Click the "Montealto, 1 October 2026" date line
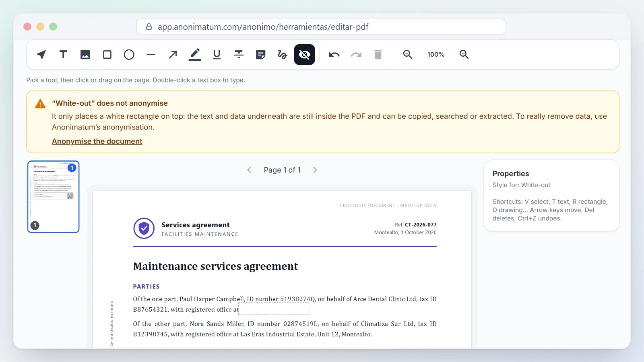Image resolution: width=644 pixels, height=362 pixels. 405,232
